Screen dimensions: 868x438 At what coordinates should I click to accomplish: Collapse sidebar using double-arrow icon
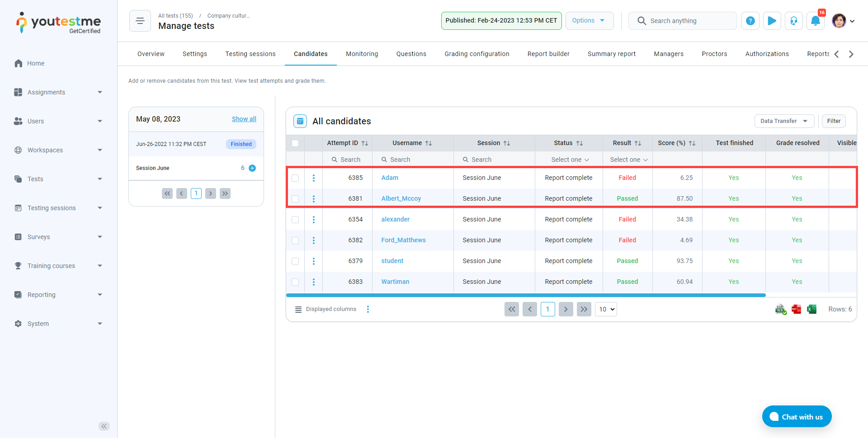[104, 426]
